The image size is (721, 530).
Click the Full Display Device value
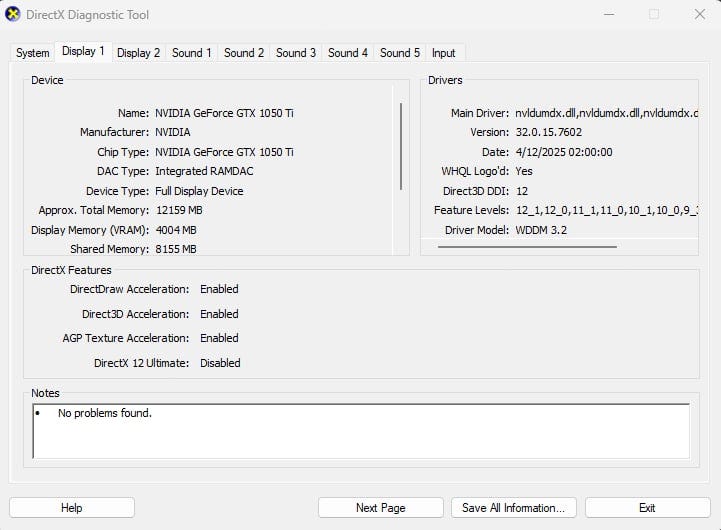(x=200, y=191)
